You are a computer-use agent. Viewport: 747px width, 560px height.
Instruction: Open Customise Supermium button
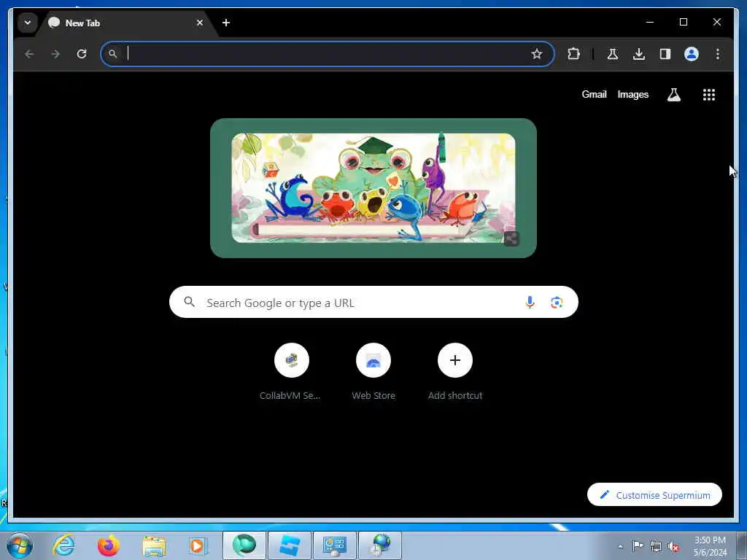click(654, 495)
